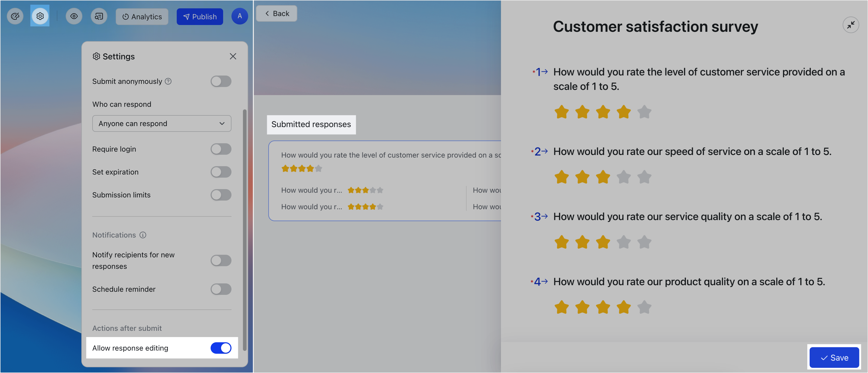Publish the form
Image resolution: width=868 pixels, height=373 pixels.
pos(199,16)
